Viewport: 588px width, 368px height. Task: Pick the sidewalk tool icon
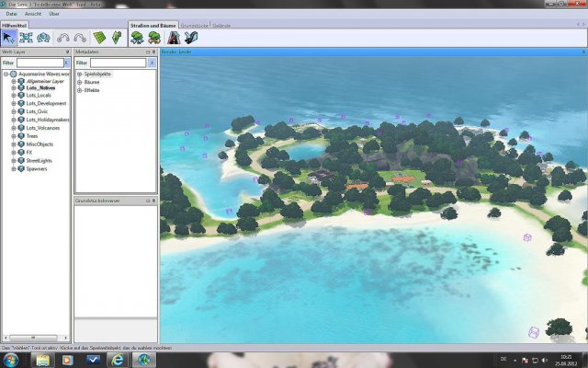coord(191,38)
